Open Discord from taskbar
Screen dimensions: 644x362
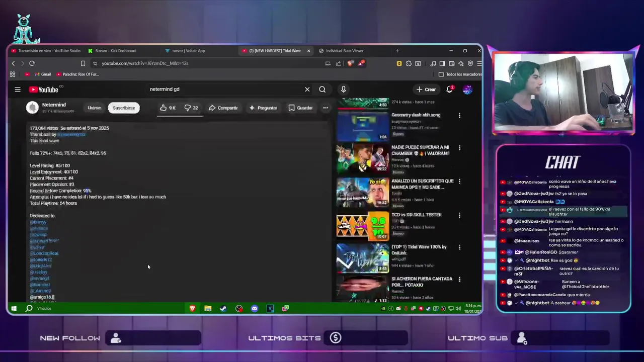pyautogui.click(x=255, y=308)
